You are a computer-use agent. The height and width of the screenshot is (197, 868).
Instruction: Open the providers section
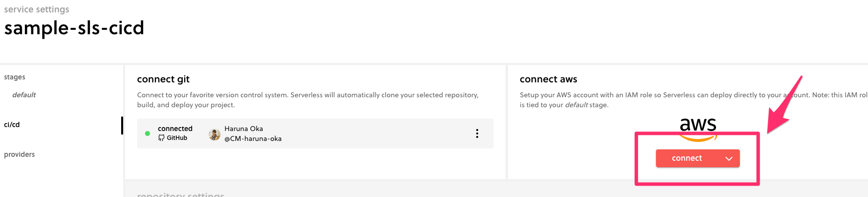(x=19, y=154)
